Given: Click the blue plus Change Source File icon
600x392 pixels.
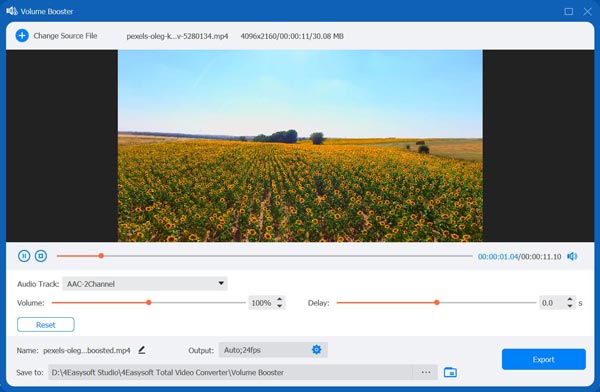Looking at the screenshot, I should point(22,36).
